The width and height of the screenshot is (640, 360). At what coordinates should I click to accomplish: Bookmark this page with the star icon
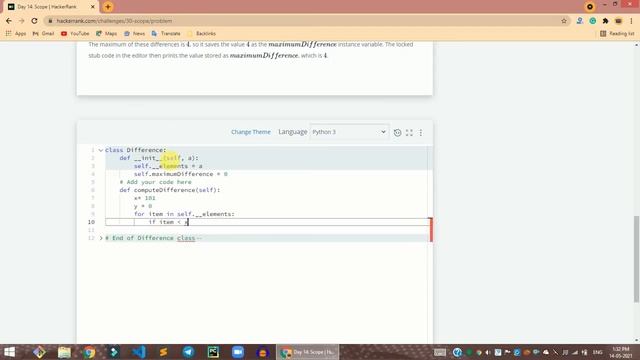click(x=564, y=21)
